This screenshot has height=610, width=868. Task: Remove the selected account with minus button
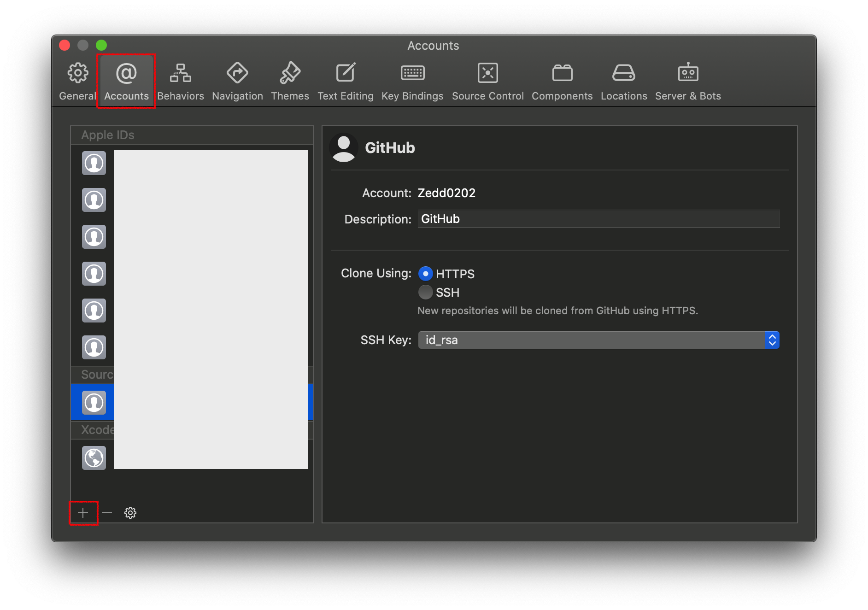(107, 513)
